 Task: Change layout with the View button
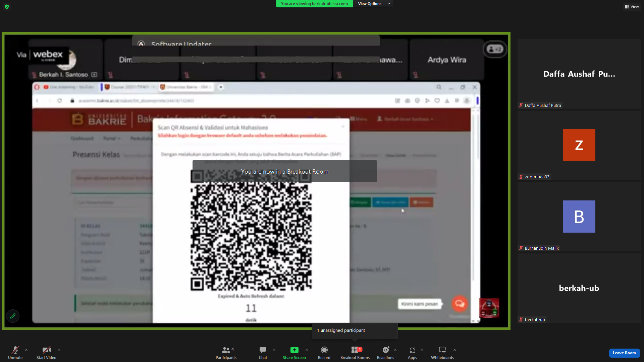tap(632, 7)
